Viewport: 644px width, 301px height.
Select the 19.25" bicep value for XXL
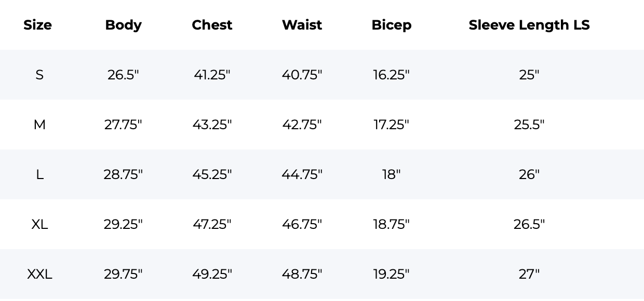click(x=391, y=274)
